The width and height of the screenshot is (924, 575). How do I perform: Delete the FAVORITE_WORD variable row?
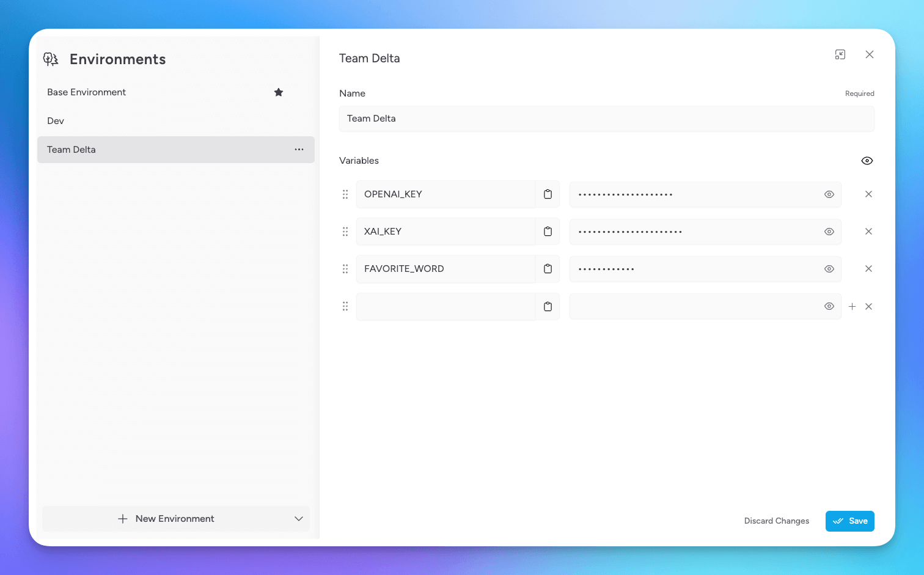click(868, 269)
